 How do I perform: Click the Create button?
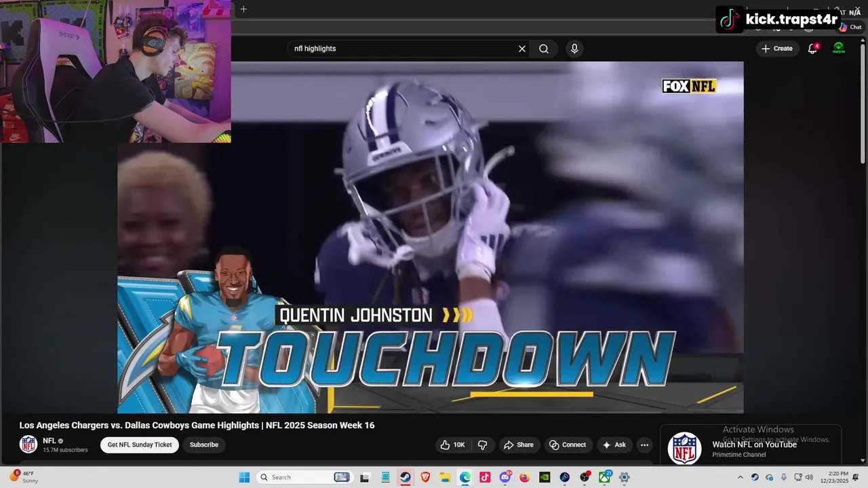[x=777, y=49]
